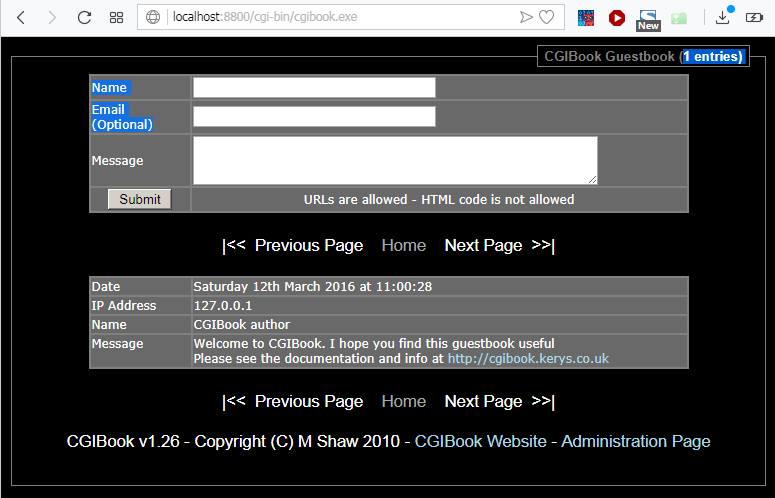Click the lower Next Page link

point(483,402)
